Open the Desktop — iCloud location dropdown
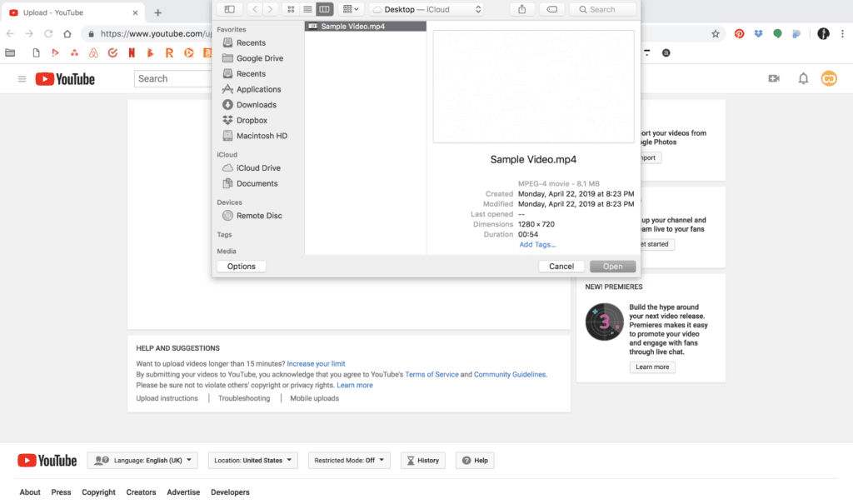Screen dimensions: 853x504 point(426,9)
